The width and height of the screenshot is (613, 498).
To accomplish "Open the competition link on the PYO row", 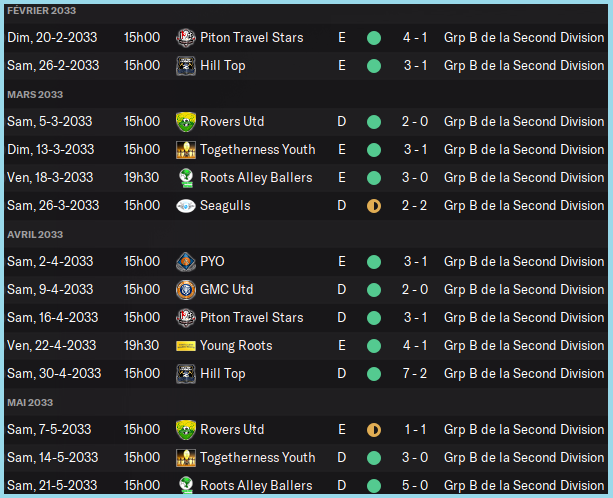I will [523, 262].
